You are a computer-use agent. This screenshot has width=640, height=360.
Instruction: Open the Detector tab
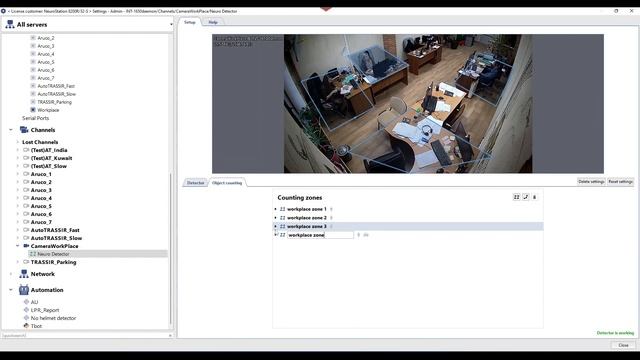(196, 183)
